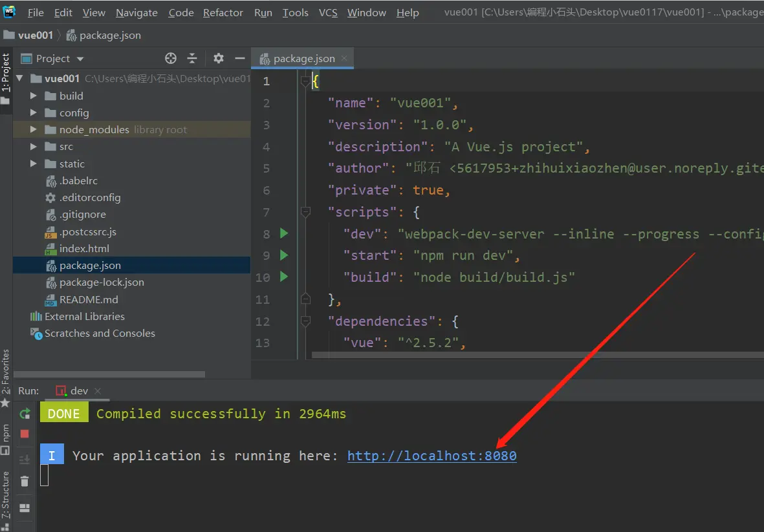Click the "version": "1.0.0" line
Screen dimensions: 764x532
[x=400, y=125]
